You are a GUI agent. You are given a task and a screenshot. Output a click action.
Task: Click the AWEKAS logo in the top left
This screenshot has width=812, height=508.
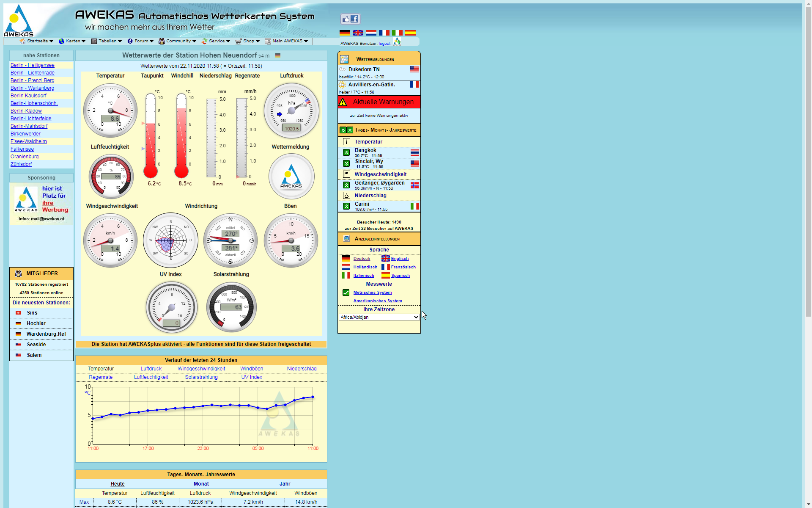click(18, 21)
